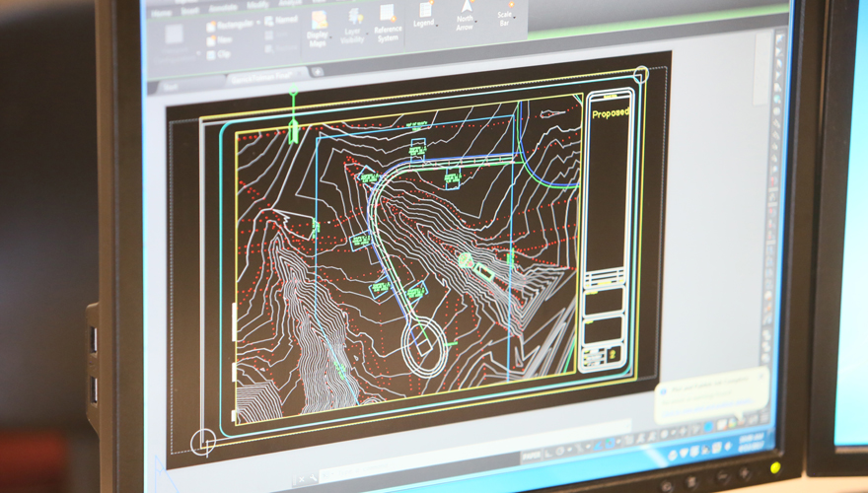Open the Start document tab
The image size is (868, 493).
click(x=170, y=86)
